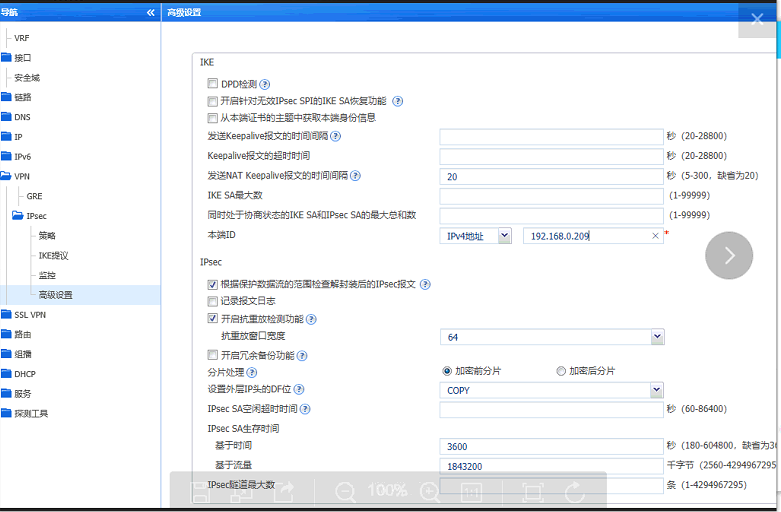Collapse the IPsec tree node
Image resolution: width=781 pixels, height=512 pixels.
click(18, 216)
